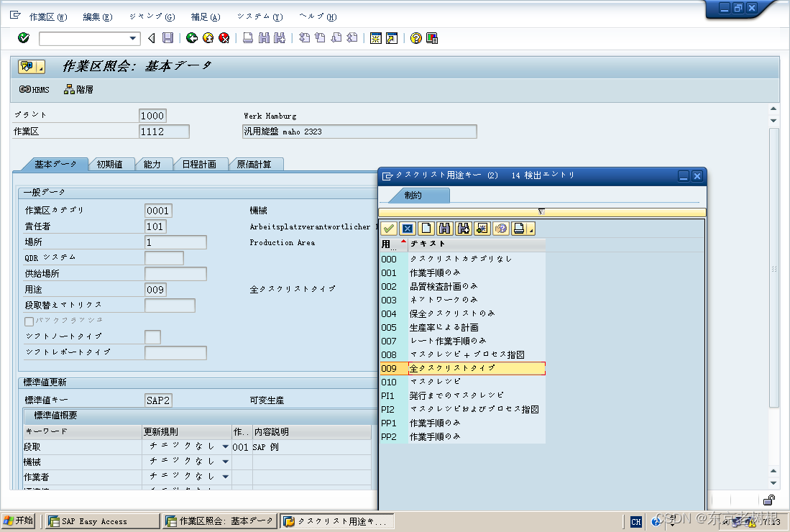Screen dimensions: 790x532
Task: Click the Exit yellow arrow icon
Action: pyautogui.click(x=207, y=38)
